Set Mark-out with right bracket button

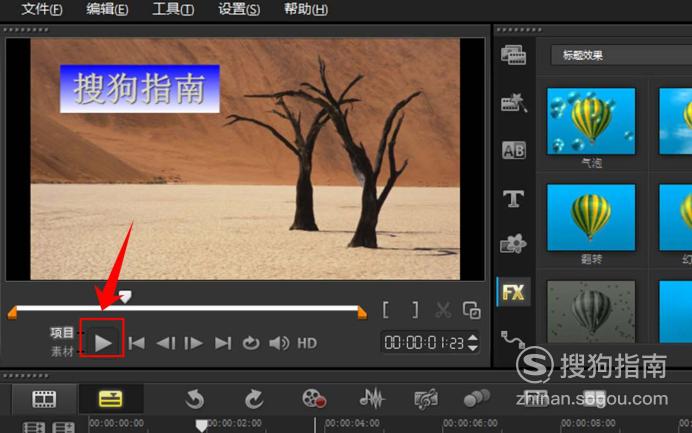click(x=415, y=310)
